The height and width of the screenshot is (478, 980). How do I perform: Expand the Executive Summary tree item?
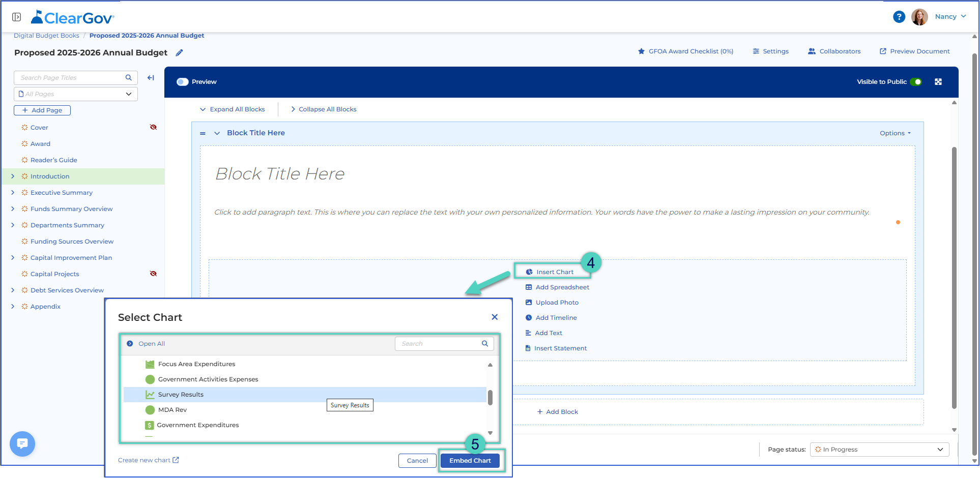13,193
